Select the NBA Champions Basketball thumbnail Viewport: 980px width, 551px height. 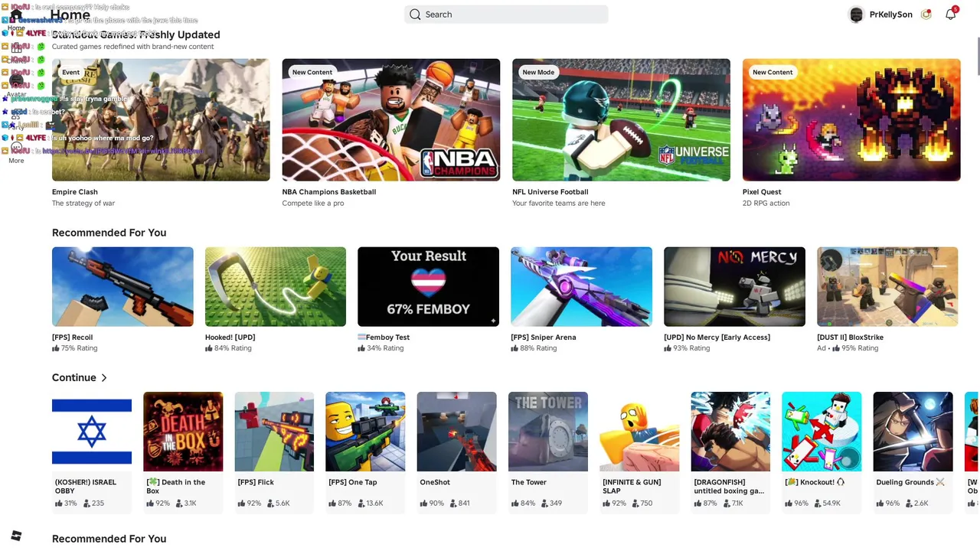[x=391, y=120]
